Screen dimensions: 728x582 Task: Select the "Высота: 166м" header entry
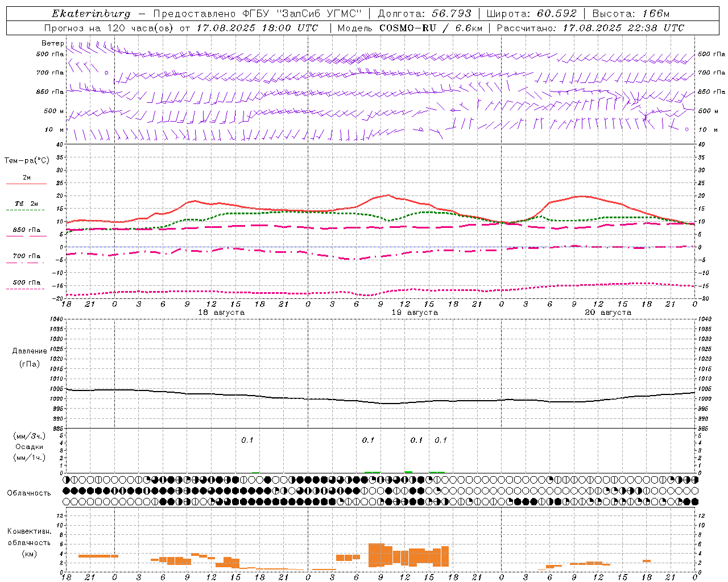coord(631,14)
